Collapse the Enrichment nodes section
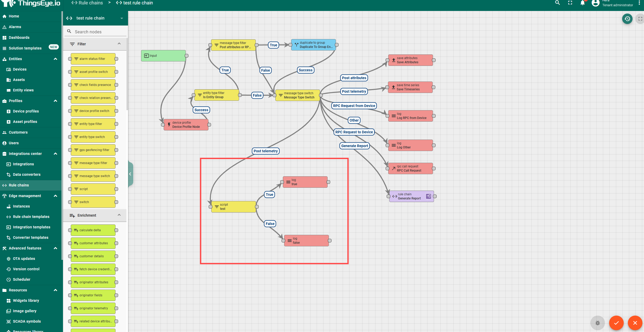 point(119,215)
